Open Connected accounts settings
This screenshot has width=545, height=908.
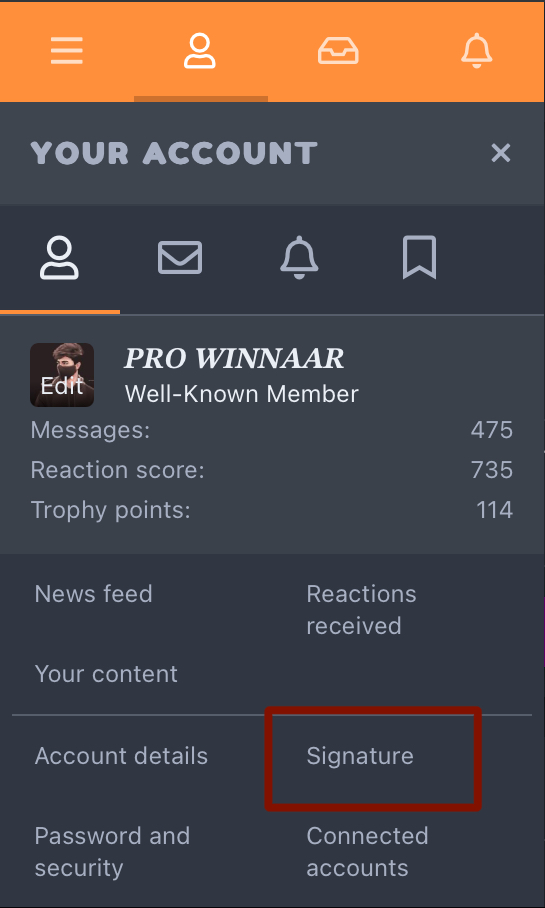tap(367, 852)
